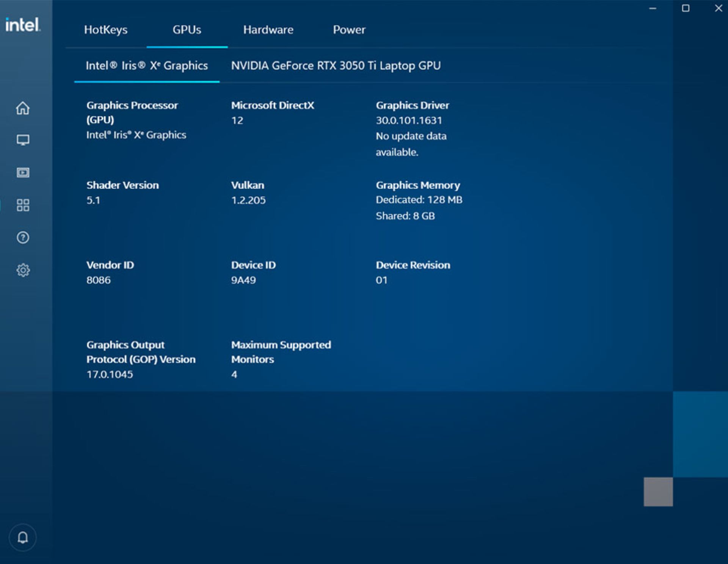728x564 pixels.
Task: Minimize the Intel Graphics Command Center window
Action: pos(653,8)
